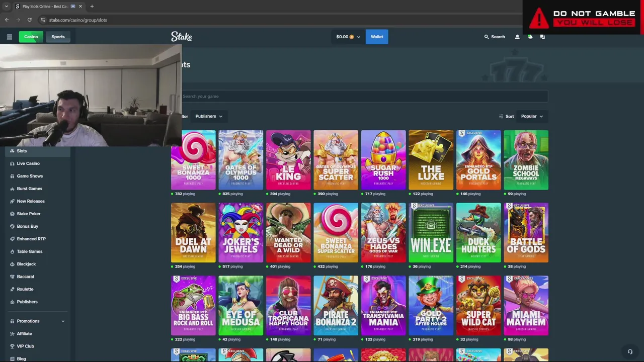Open the $0.00 balance currency dropdown
644x362 pixels.
click(x=348, y=37)
